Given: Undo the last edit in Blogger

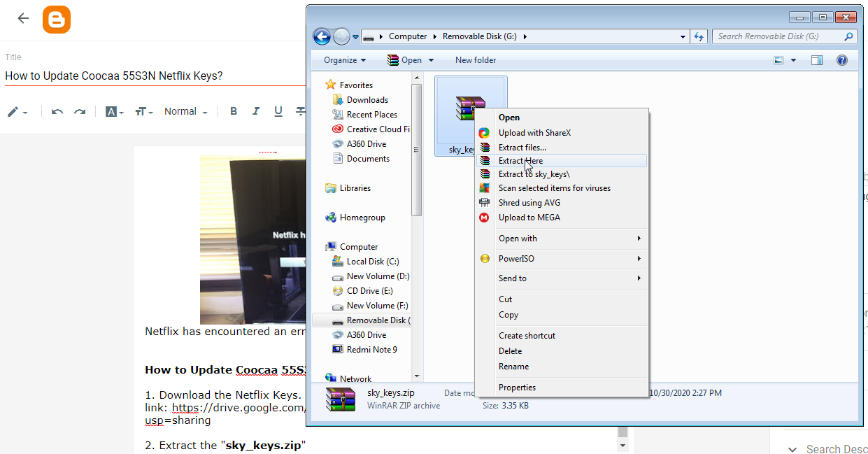Looking at the screenshot, I should tap(57, 112).
